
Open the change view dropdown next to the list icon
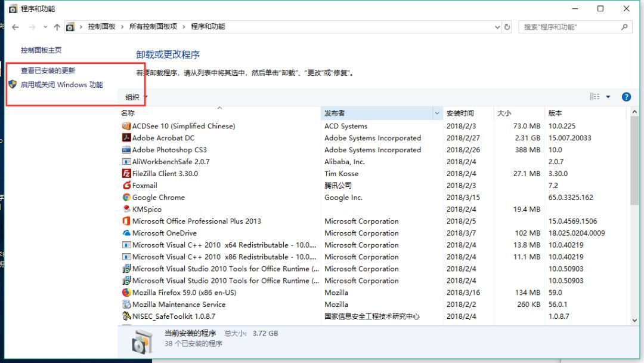tap(607, 96)
